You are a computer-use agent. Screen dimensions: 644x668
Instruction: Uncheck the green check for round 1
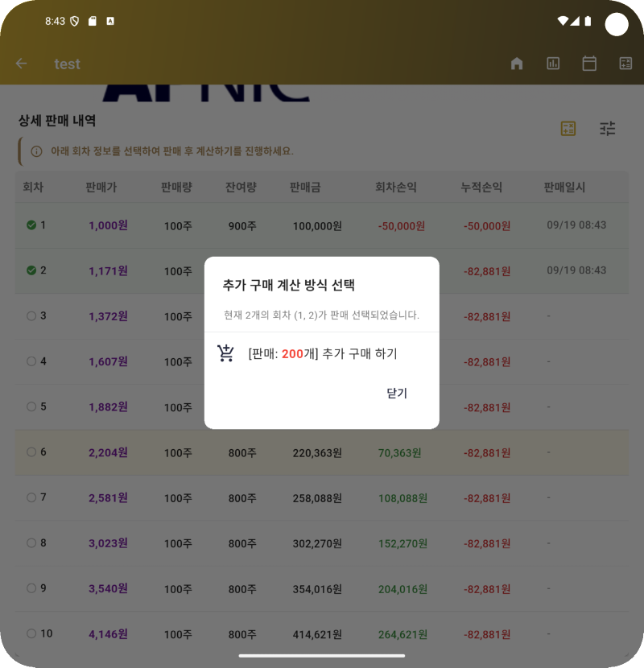click(x=31, y=225)
